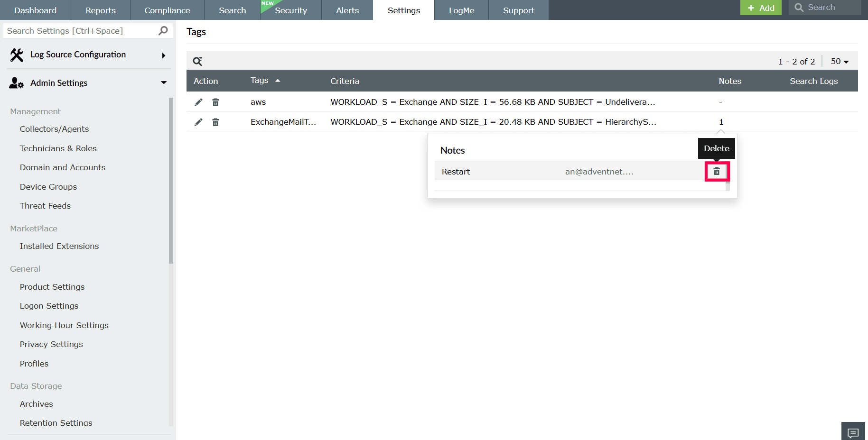Click the ExchangeMailT... tag name
The image size is (868, 440).
coord(283,122)
